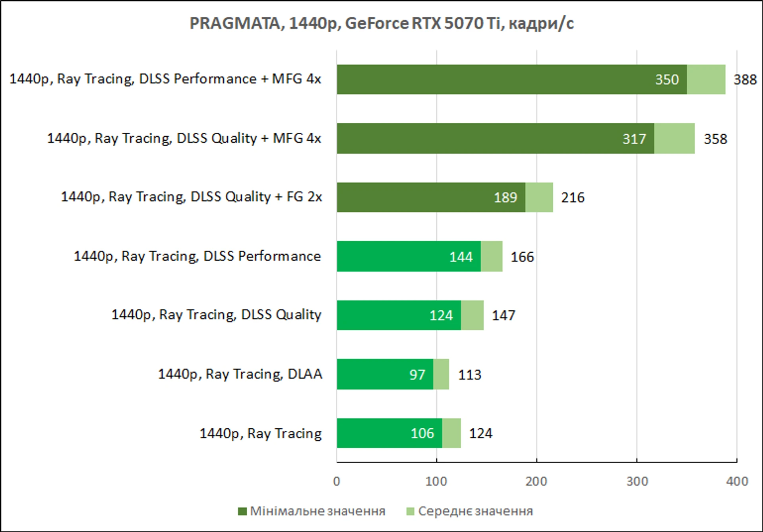Screen dimensions: 763x532
Task: Click the 350 minimum bar for DLSS Performance + MFG 4x
Action: [x=512, y=79]
